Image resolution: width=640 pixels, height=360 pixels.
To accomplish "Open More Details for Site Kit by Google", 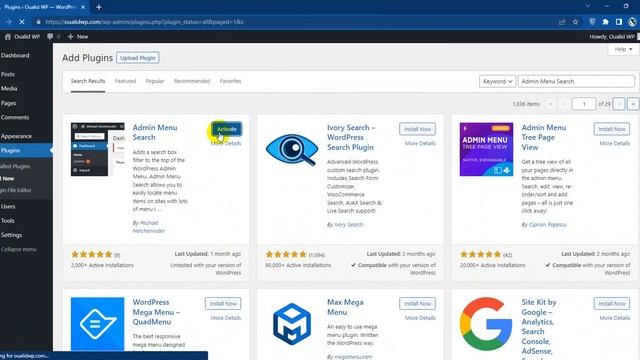I will point(614,318).
